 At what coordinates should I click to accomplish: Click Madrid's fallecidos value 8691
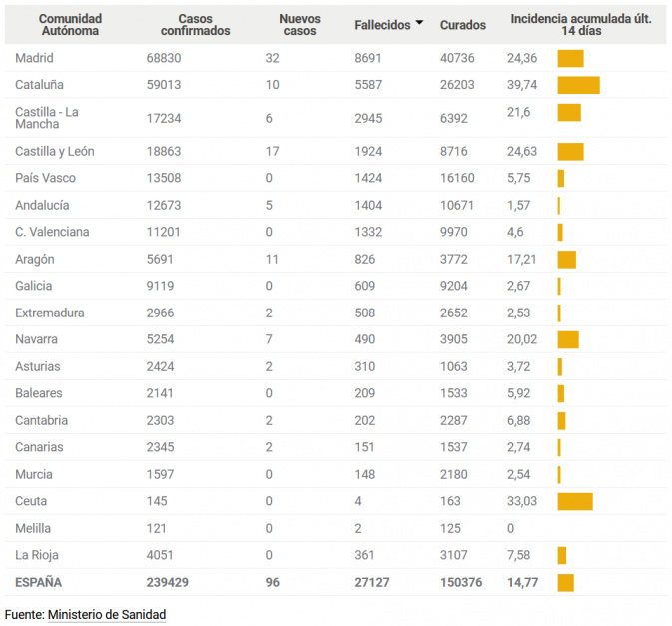click(368, 58)
